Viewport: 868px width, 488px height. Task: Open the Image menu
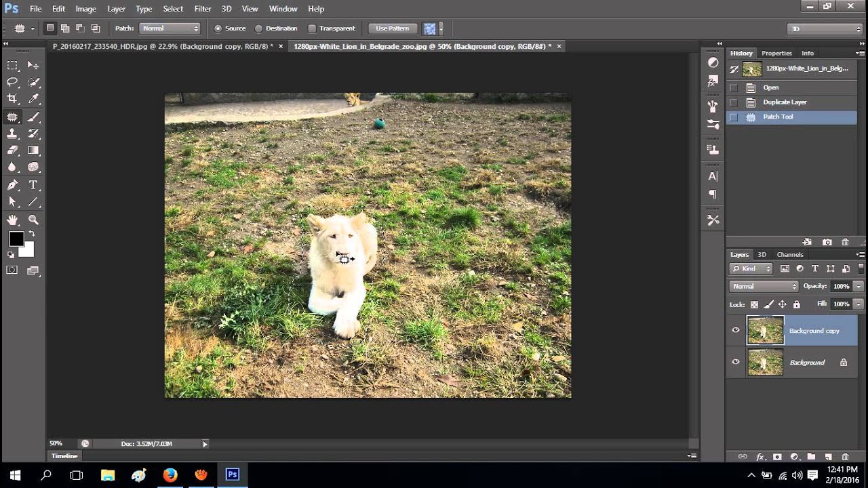pyautogui.click(x=85, y=9)
